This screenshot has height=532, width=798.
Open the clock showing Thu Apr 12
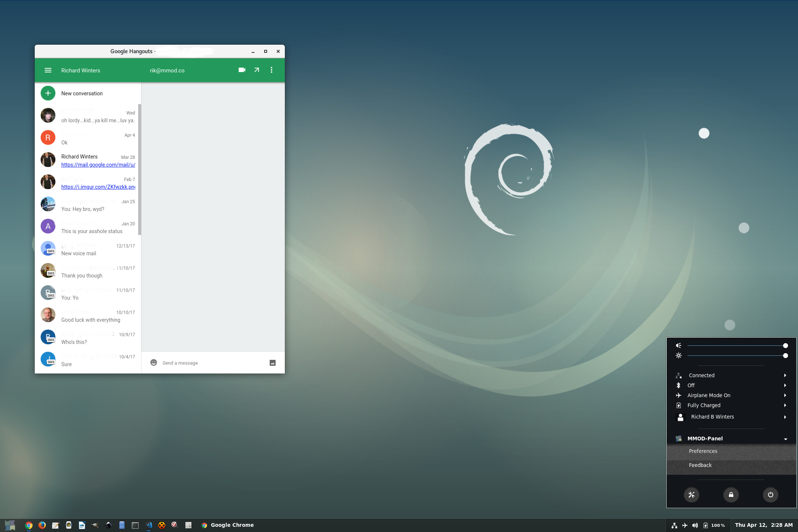(764, 525)
